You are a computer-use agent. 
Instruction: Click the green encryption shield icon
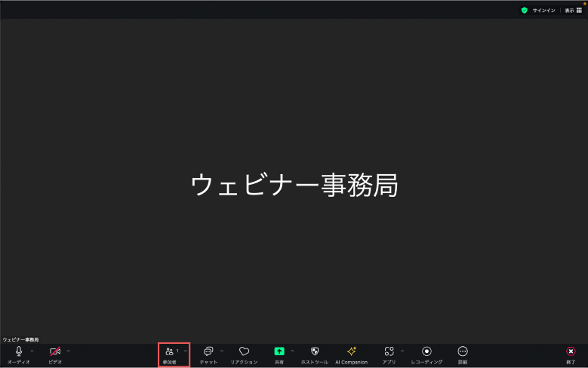pyautogui.click(x=524, y=11)
